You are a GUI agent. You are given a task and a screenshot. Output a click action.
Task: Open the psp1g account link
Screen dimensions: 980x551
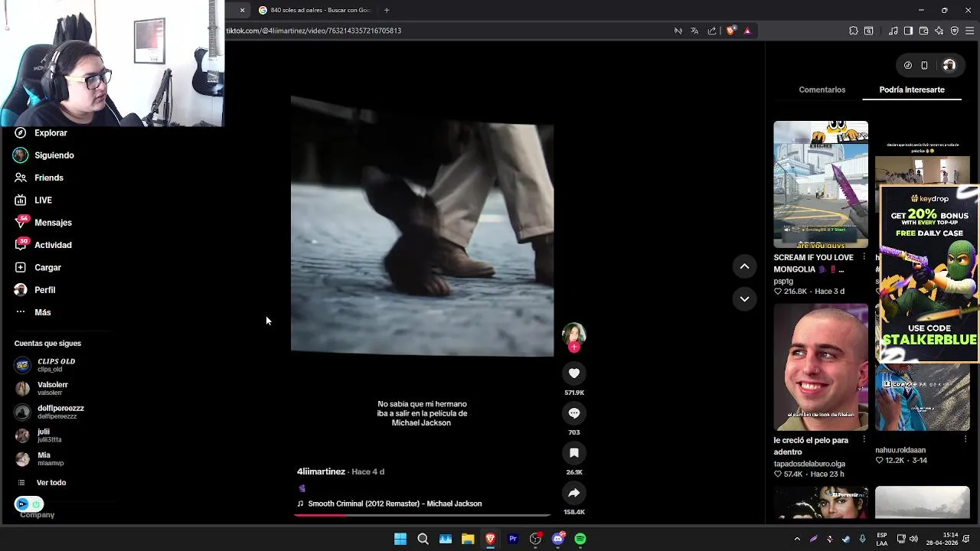783,281
